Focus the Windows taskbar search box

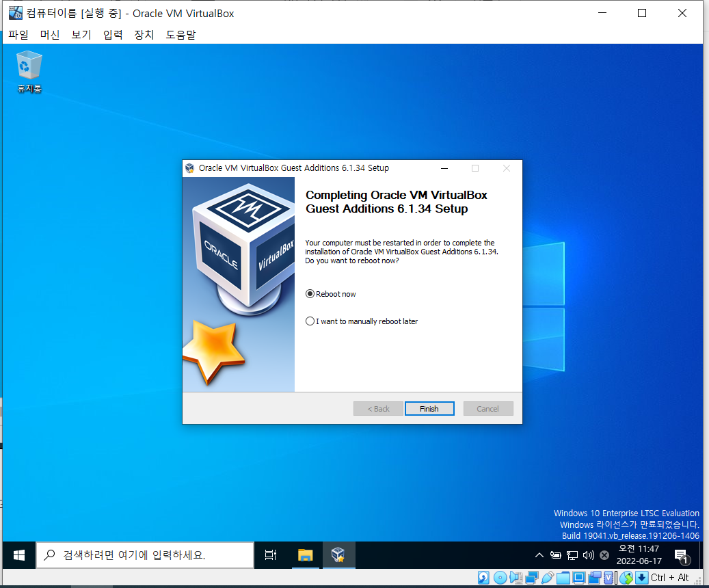pos(145,555)
